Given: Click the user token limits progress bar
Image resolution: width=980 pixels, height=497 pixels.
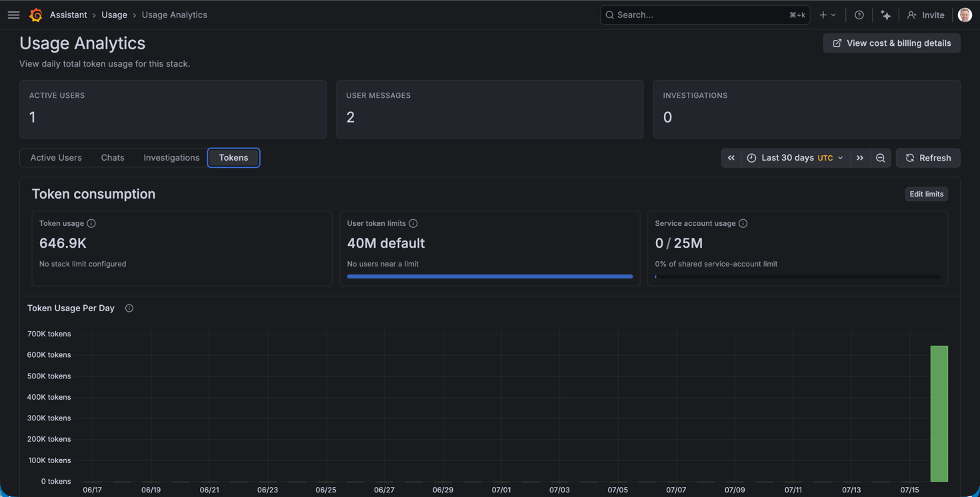Looking at the screenshot, I should coord(490,276).
